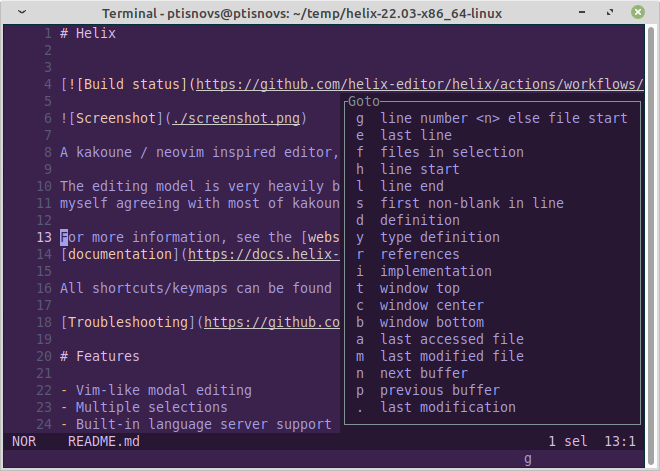Maximize the Terminal window
The height and width of the screenshot is (471, 660).
[609, 12]
